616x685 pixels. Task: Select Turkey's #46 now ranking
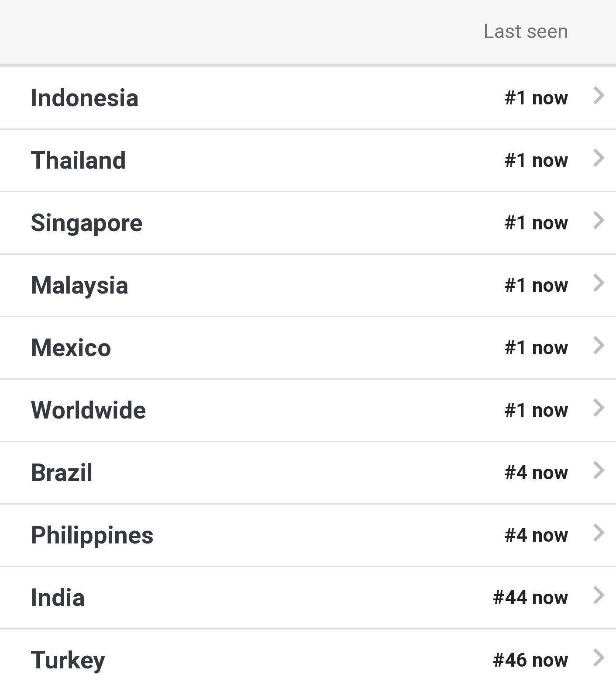pos(530,660)
